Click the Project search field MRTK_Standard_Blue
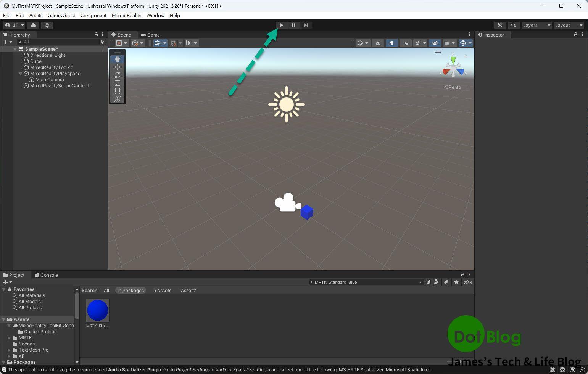Viewport: 588px width, 374px height. pos(366,282)
